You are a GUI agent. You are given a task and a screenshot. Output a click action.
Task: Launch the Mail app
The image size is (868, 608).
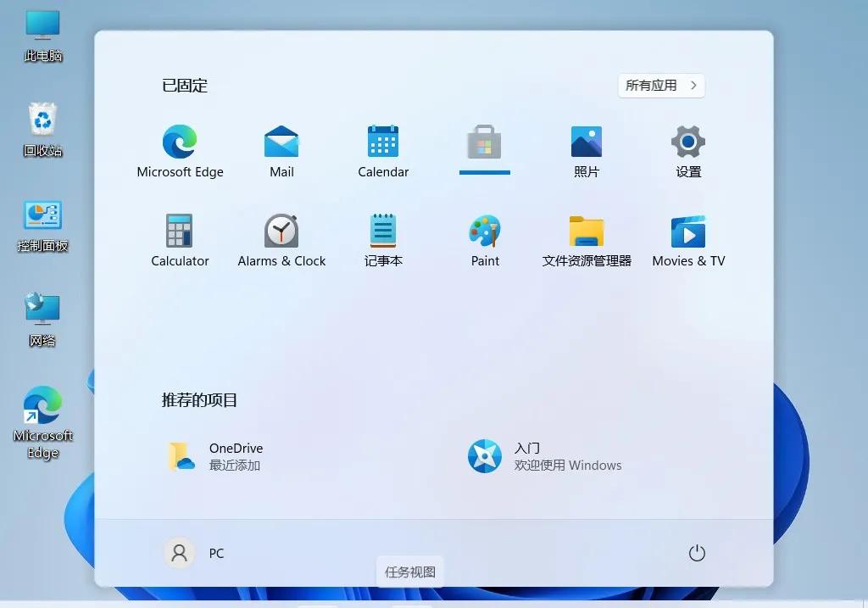coord(281,151)
